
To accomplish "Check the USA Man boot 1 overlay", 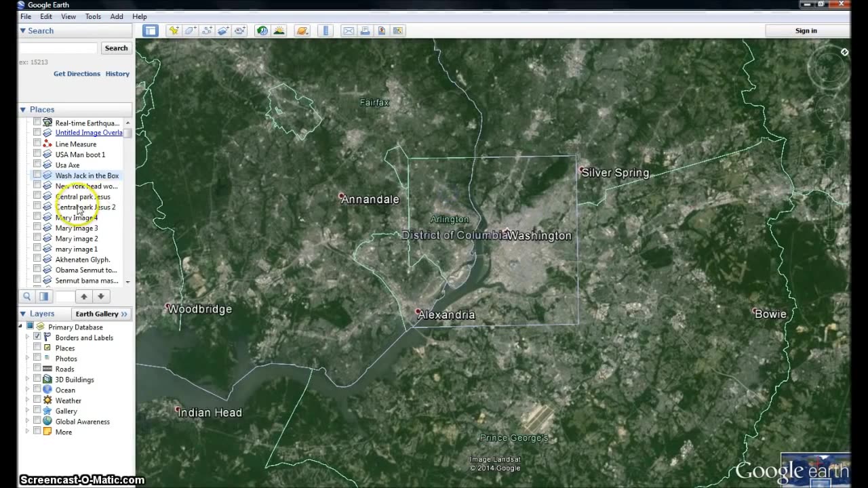I will coord(37,155).
